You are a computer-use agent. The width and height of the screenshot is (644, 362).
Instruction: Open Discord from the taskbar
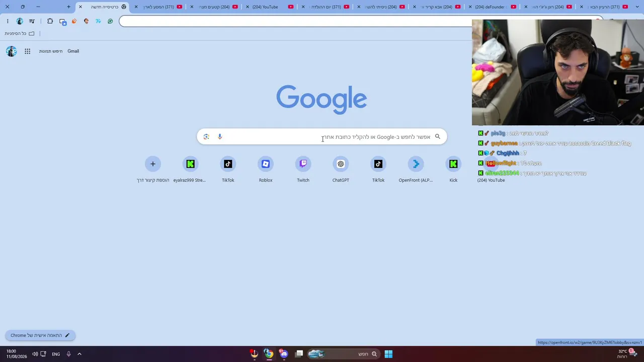click(x=284, y=354)
